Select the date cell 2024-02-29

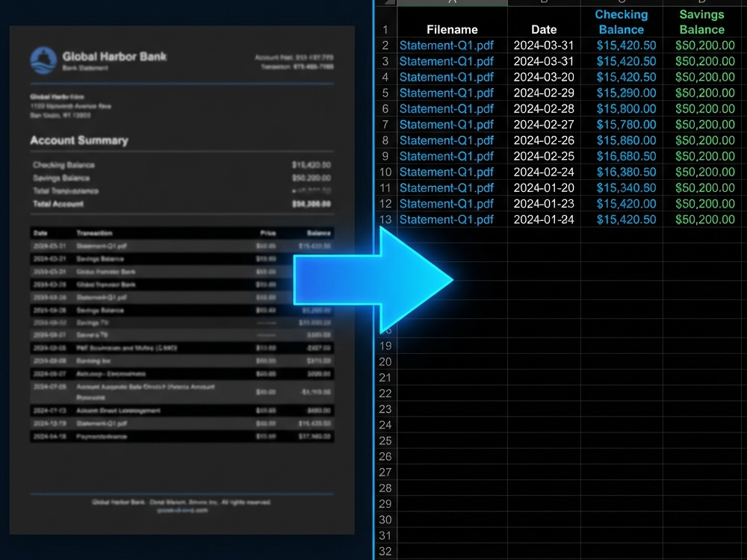[544, 93]
